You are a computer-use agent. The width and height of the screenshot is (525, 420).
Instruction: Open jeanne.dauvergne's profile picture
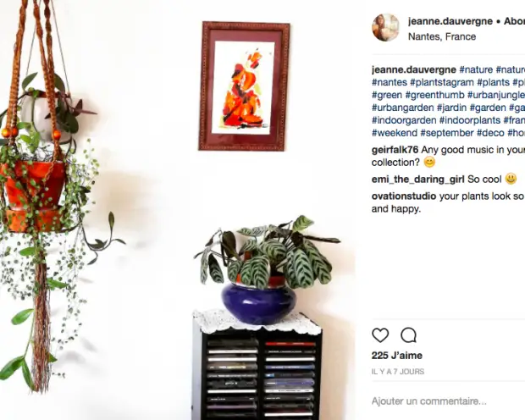click(385, 27)
